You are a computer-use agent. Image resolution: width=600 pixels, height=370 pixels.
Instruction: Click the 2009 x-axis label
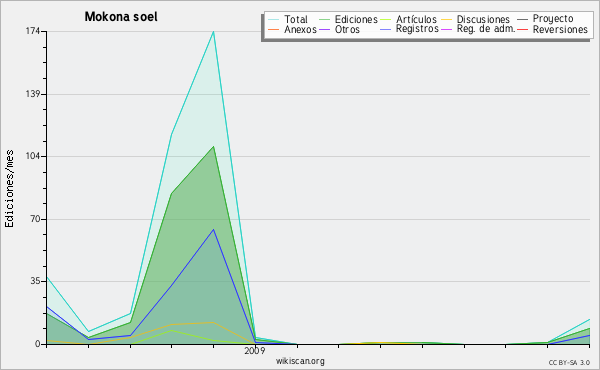(254, 350)
